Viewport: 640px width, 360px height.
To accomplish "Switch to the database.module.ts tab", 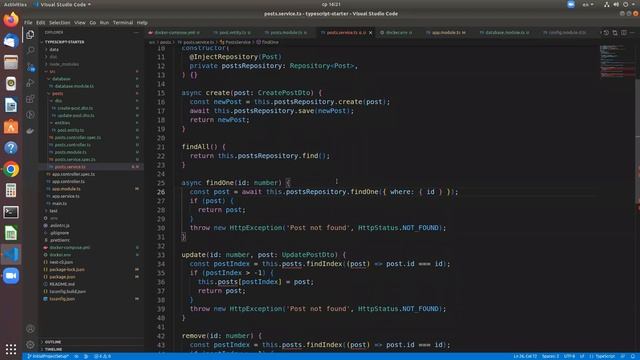I will click(506, 33).
